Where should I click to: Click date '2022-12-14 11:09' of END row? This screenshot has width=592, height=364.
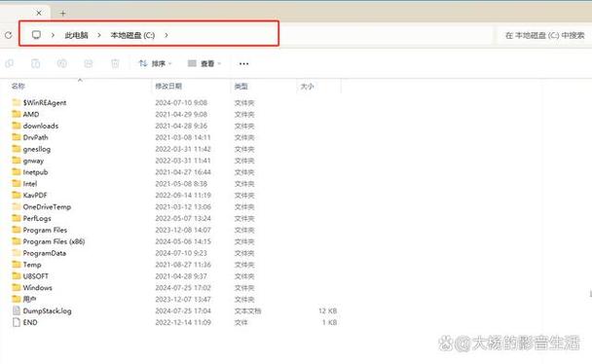[183, 322]
